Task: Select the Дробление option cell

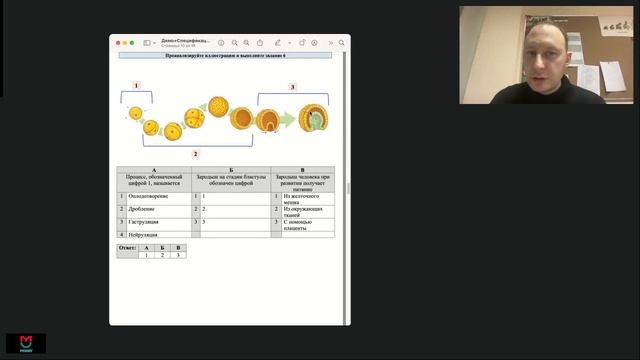Action: tap(159, 211)
